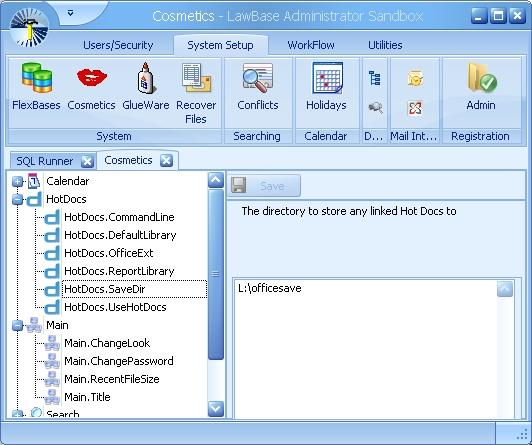Select HotDocs.DefaultLibrary setting

(x=120, y=235)
